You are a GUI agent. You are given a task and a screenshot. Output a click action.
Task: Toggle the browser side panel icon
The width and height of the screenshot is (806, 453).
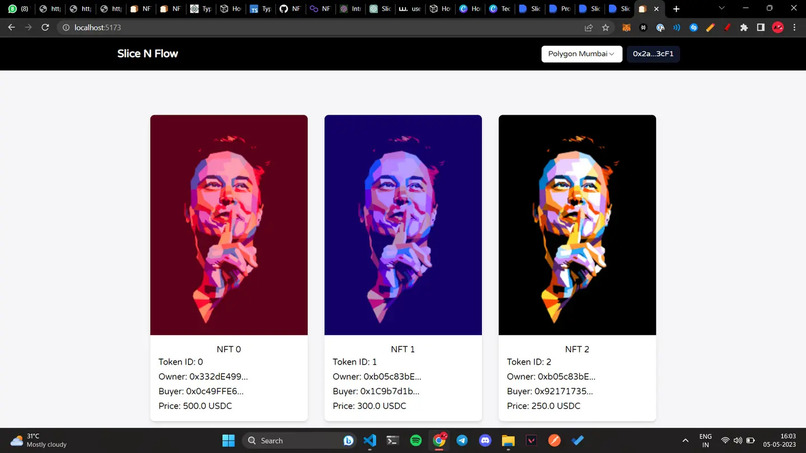[x=761, y=28]
